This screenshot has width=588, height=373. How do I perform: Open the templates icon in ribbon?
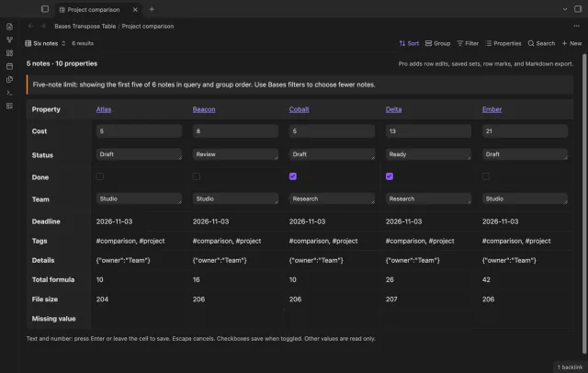coord(10,80)
